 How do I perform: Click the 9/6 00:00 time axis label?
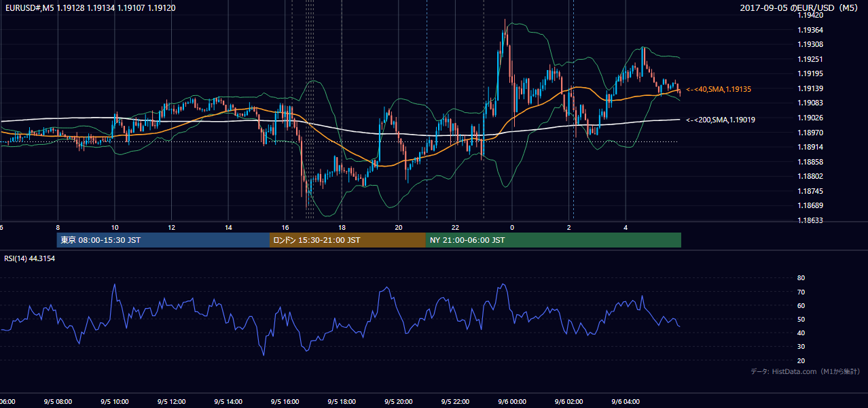pyautogui.click(x=511, y=402)
